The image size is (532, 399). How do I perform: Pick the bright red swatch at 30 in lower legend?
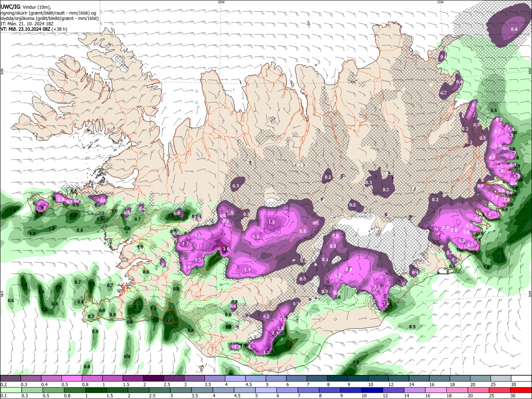(521, 390)
